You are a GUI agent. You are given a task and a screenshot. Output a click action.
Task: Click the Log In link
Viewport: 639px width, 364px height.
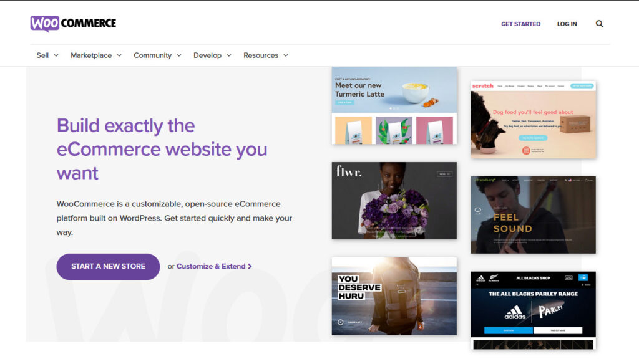(x=567, y=24)
